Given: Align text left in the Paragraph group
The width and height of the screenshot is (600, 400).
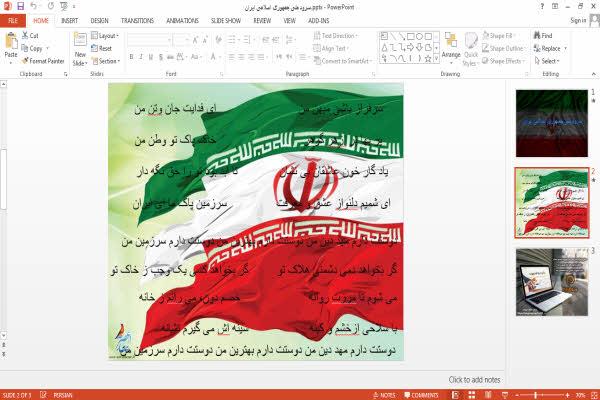Looking at the screenshot, I should click(232, 57).
